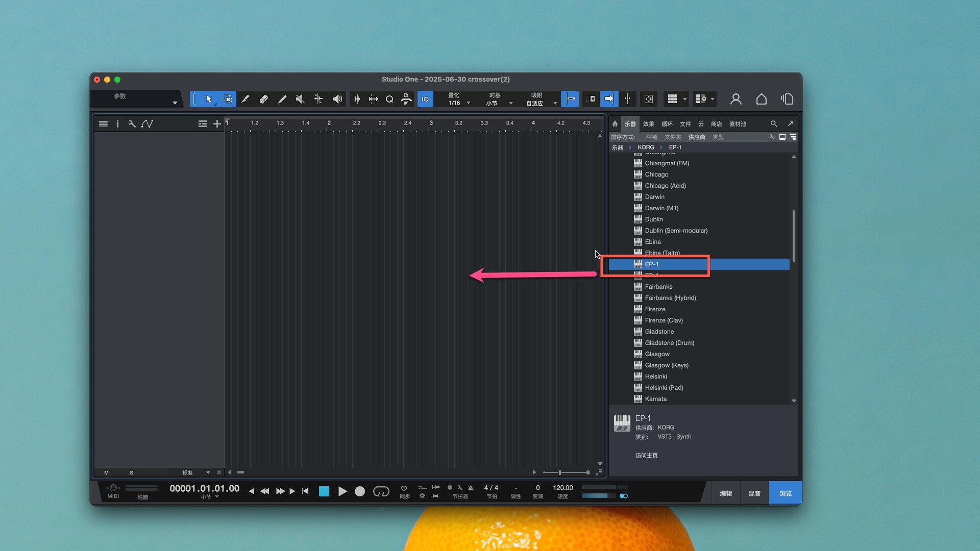980x551 pixels.
Task: Open the 素材池 pool tab
Action: click(x=738, y=124)
